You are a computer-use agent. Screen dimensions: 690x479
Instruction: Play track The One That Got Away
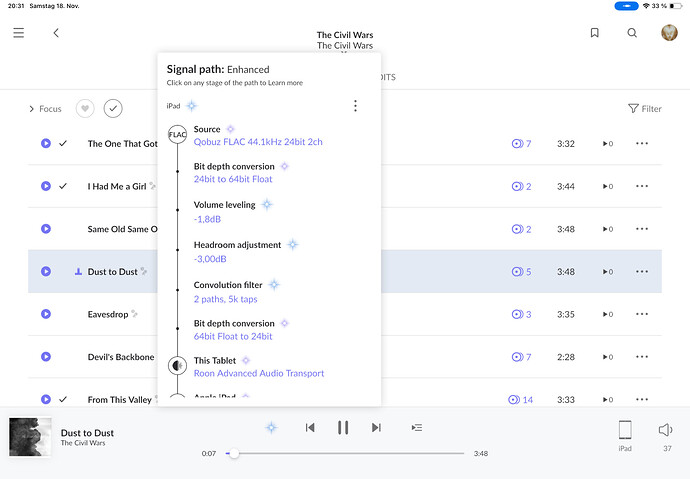tap(46, 143)
